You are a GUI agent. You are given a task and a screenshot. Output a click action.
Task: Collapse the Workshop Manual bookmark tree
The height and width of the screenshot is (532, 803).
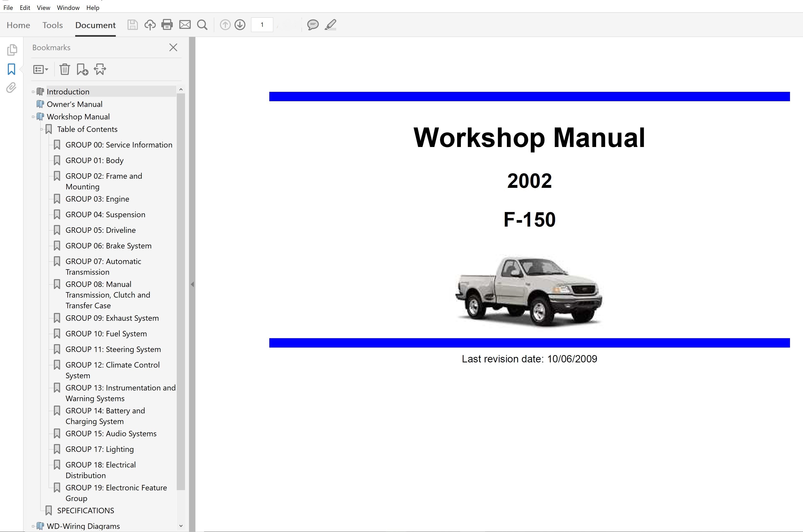click(33, 117)
